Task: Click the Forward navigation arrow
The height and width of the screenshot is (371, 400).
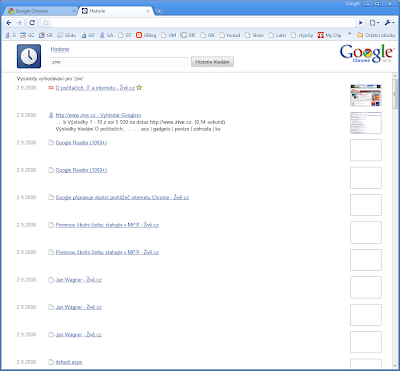Action: tap(19, 23)
